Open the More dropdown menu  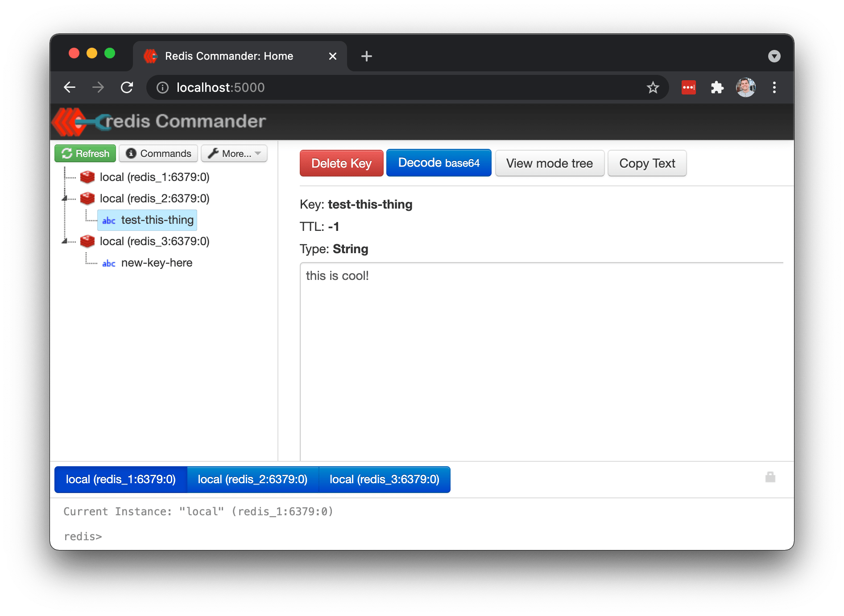[234, 153]
